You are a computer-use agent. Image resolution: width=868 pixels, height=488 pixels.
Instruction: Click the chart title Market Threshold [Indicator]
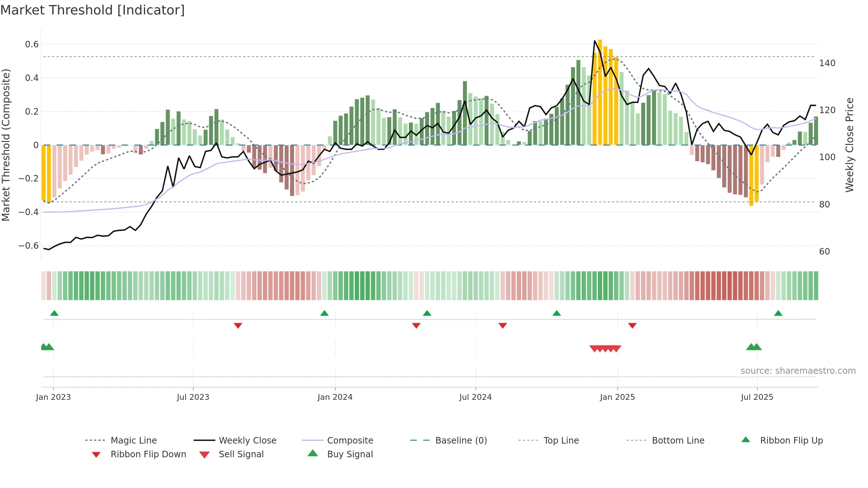pos(93,10)
